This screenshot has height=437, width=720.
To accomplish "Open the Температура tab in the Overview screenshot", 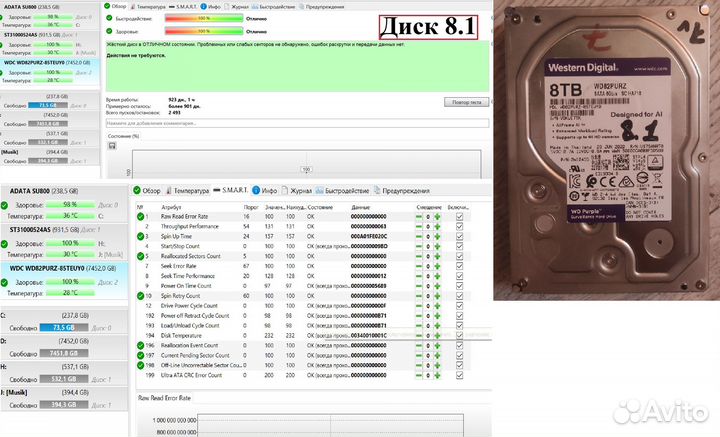I will click(148, 7).
